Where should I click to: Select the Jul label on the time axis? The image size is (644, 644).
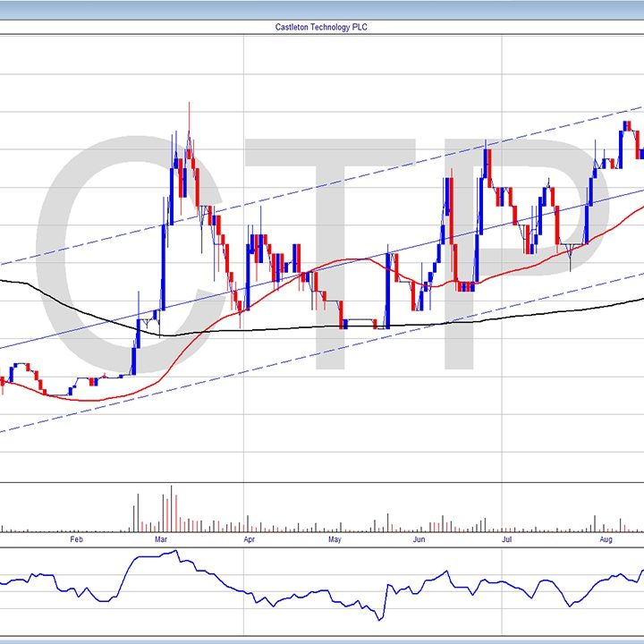pyautogui.click(x=506, y=539)
